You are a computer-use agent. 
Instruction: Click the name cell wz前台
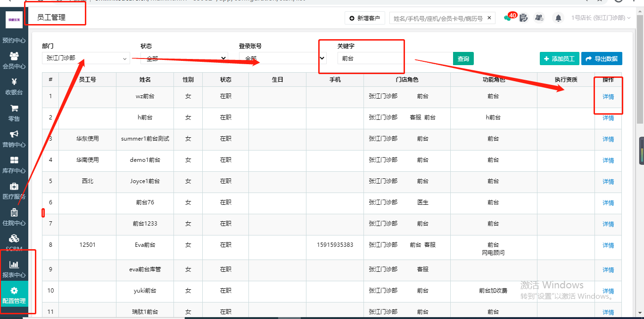145,96
